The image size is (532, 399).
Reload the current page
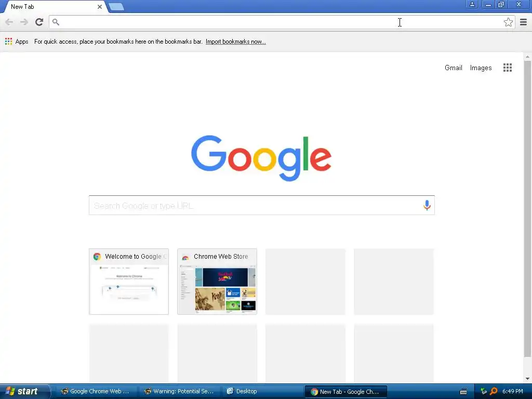tap(39, 22)
